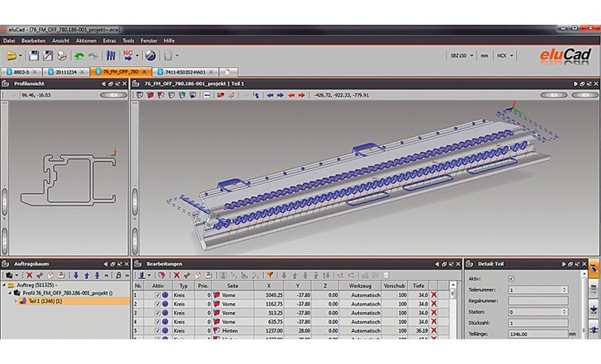Toggle Aktiv checkbox in row 2
The height and width of the screenshot is (364, 601).
pyautogui.click(x=158, y=305)
